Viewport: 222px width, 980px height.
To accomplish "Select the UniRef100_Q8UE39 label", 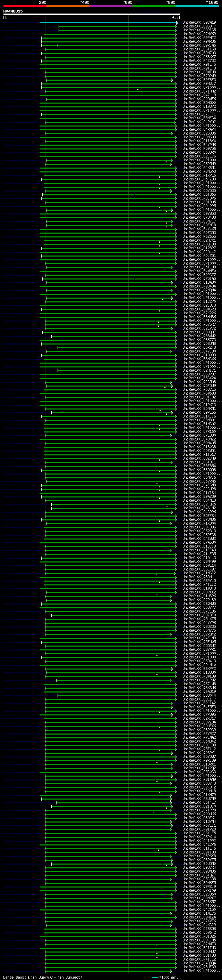I will (x=199, y=967).
